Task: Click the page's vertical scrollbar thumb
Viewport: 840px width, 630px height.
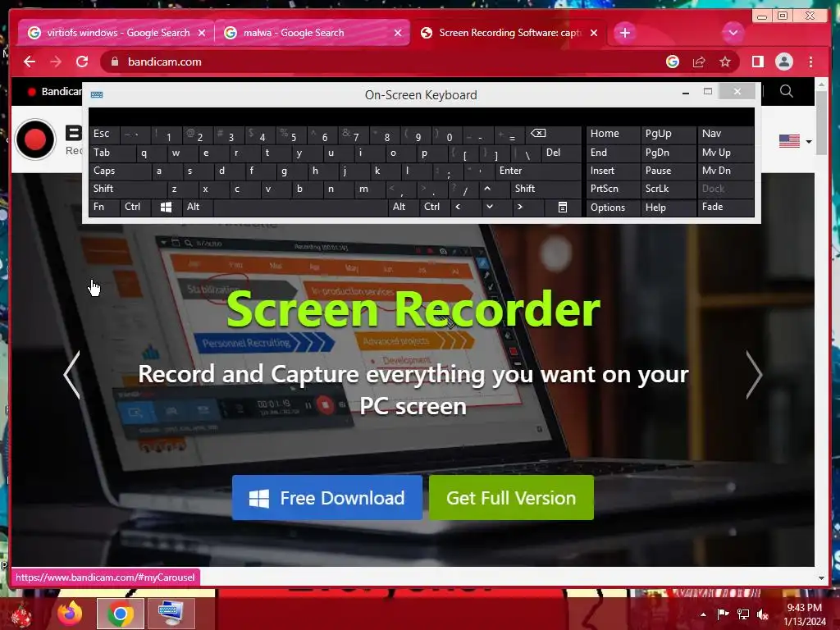Action: [x=821, y=123]
